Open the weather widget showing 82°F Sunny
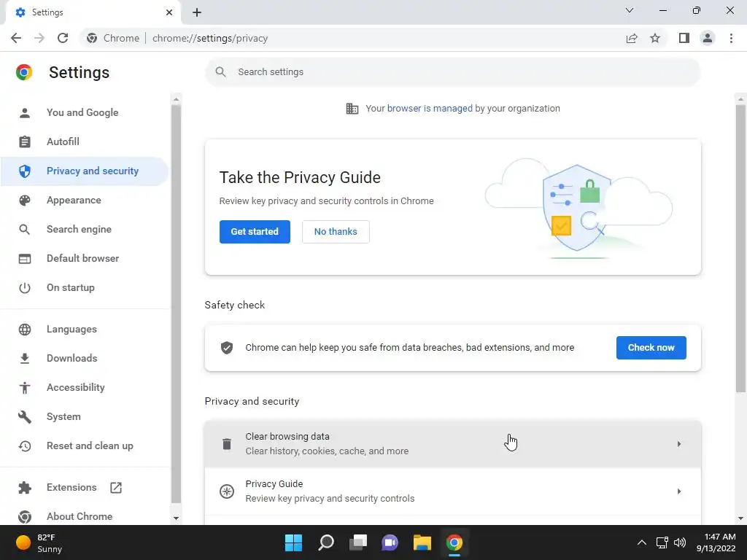Image resolution: width=747 pixels, height=560 pixels. point(39,542)
